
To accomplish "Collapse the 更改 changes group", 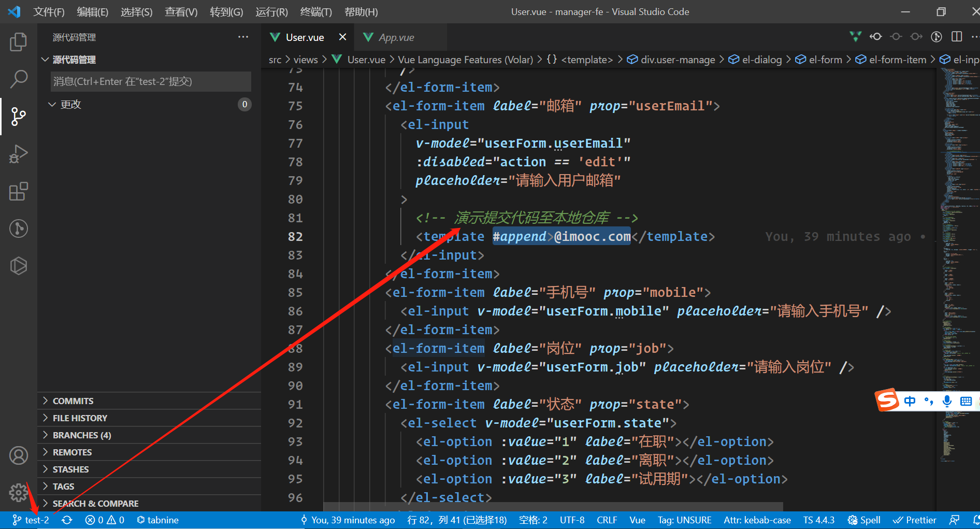I will (150, 104).
